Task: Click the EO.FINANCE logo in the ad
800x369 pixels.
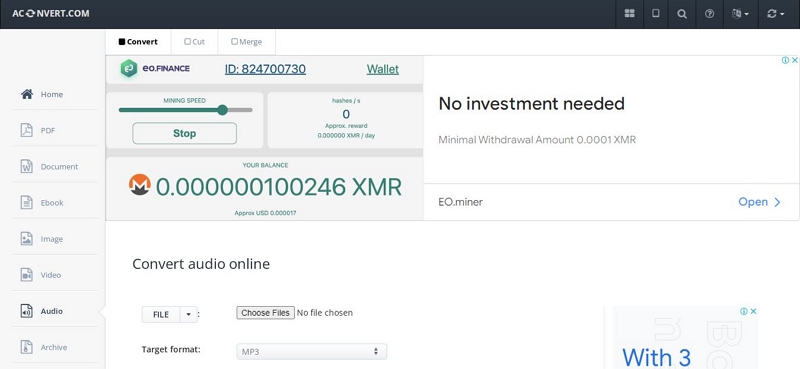Action: (x=155, y=68)
